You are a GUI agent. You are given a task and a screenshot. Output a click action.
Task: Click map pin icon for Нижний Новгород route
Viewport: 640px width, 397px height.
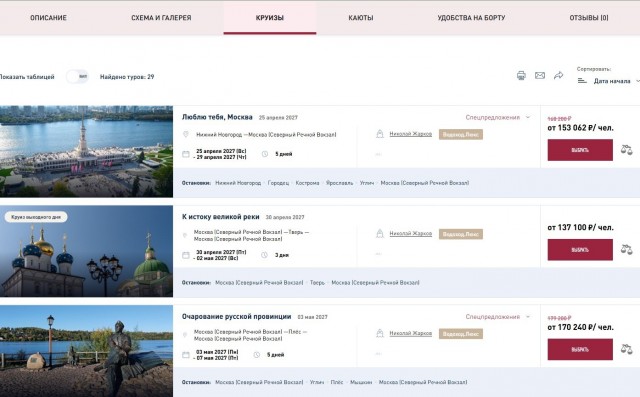pos(186,134)
